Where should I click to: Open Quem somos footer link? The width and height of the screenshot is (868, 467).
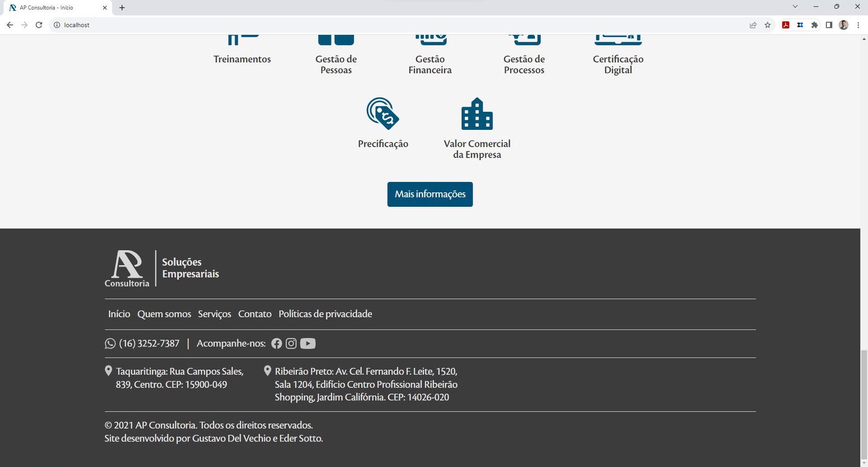click(164, 314)
